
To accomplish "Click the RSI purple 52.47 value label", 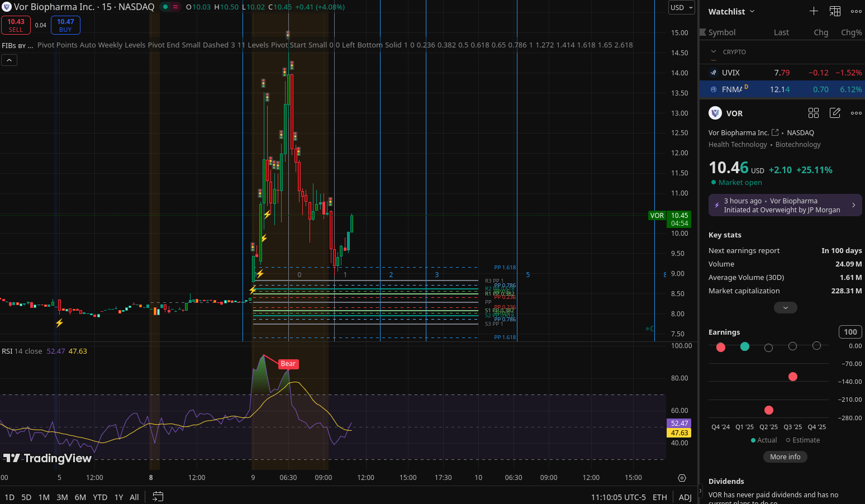I will tap(679, 424).
